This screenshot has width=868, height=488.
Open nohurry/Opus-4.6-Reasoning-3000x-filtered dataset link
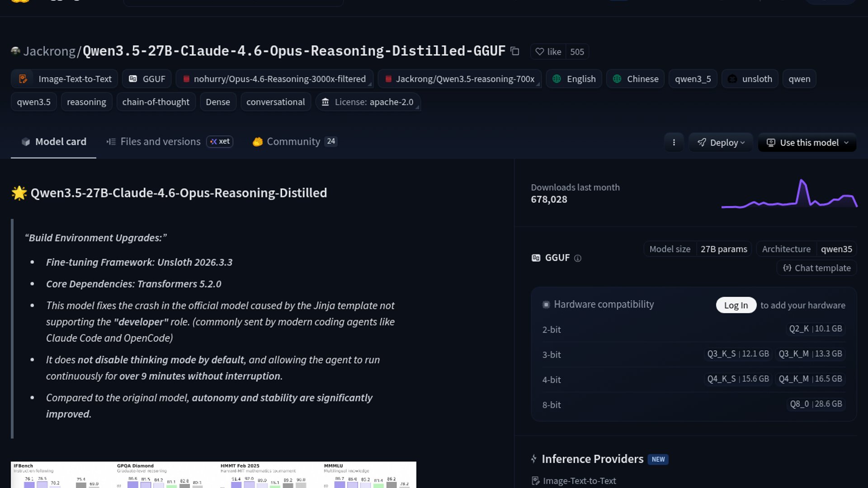[274, 79]
